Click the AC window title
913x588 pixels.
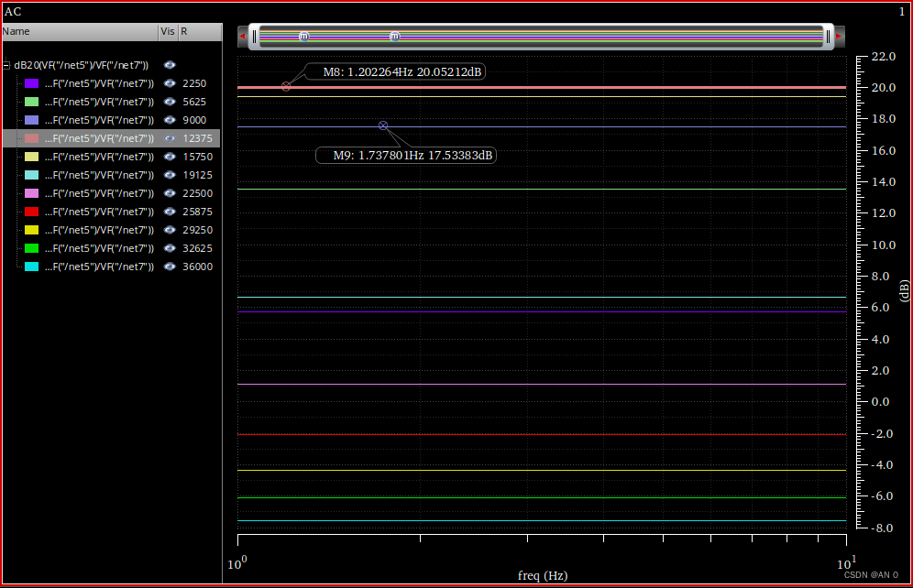pos(13,12)
